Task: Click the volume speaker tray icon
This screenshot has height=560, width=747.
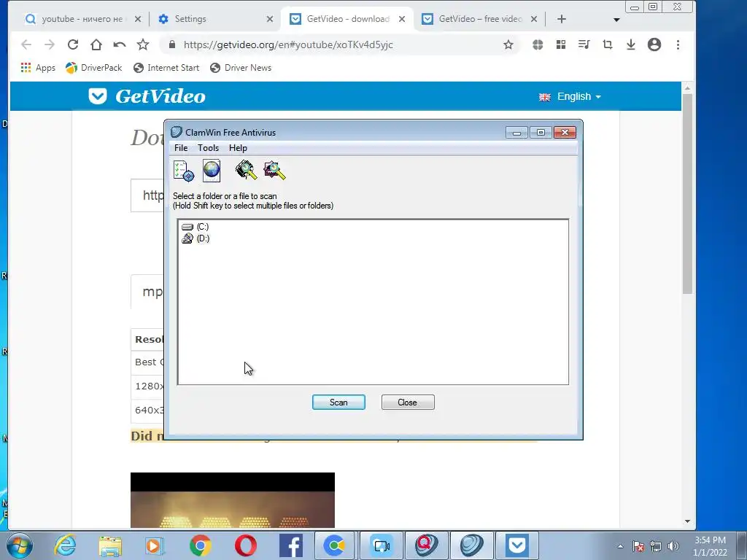Action: click(673, 546)
